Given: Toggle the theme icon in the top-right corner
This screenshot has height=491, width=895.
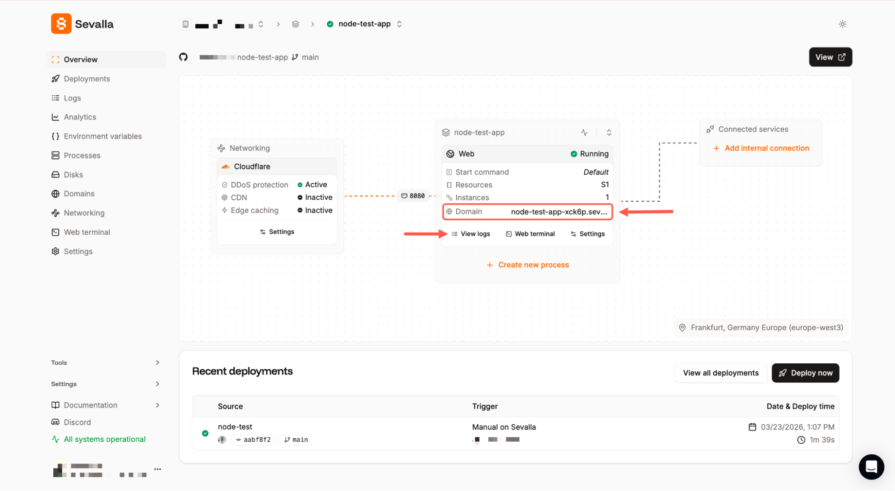Looking at the screenshot, I should coord(842,24).
